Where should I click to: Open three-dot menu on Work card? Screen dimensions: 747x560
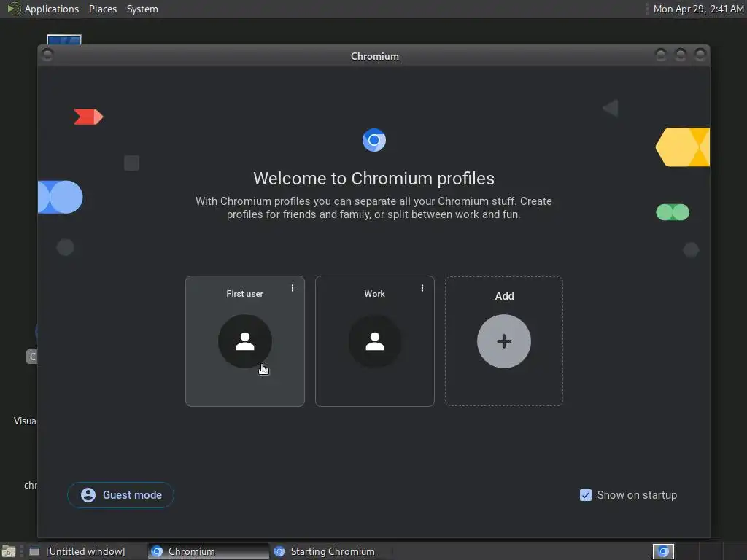[422, 288]
